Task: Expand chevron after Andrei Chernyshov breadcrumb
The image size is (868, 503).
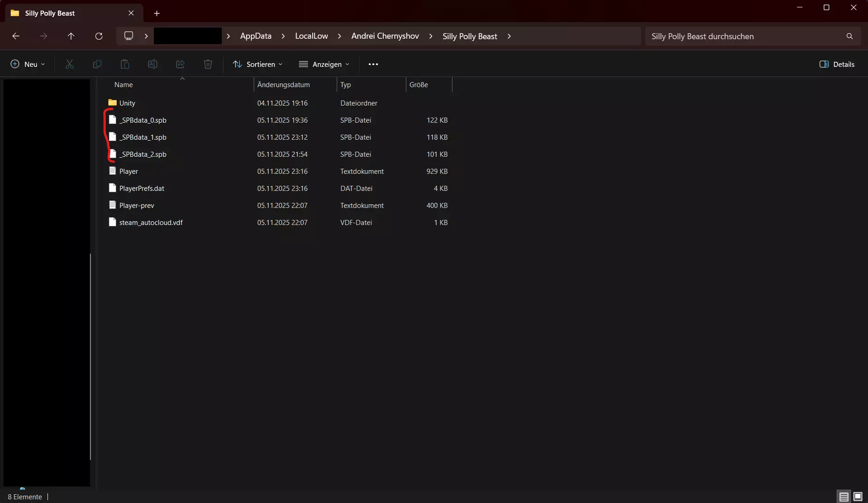Action: tap(431, 36)
